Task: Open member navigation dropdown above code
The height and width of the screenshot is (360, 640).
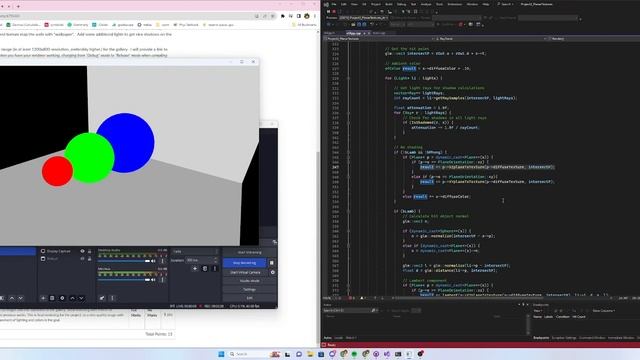Action: pyautogui.click(x=594, y=39)
